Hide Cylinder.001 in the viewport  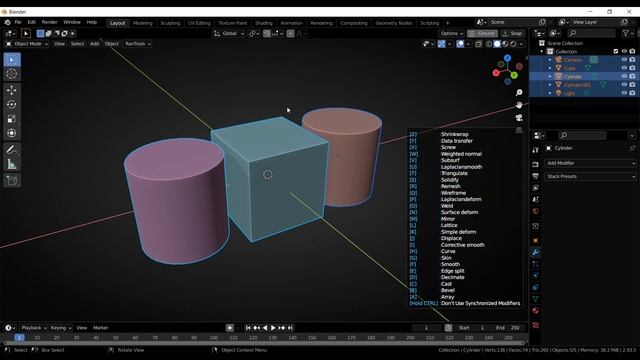tap(624, 84)
